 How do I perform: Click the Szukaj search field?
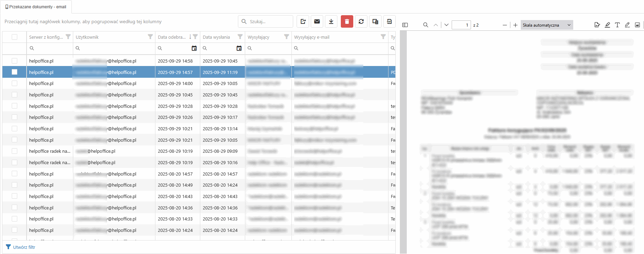269,21
